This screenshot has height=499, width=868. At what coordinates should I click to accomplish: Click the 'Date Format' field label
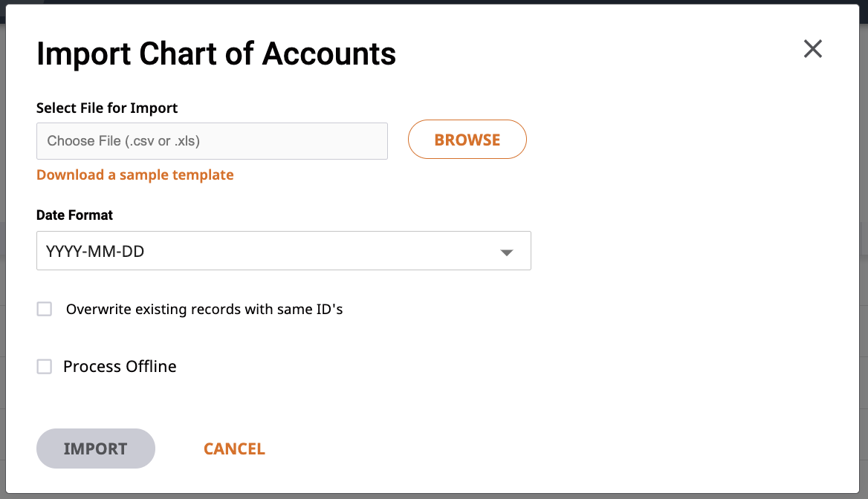click(x=74, y=215)
